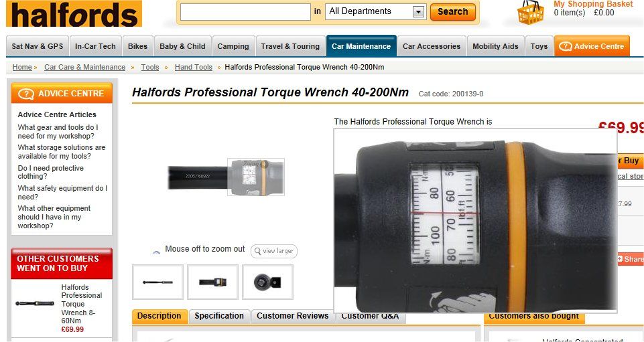Screen dimensions: 644x342
Task: Click the dropdown arrow beside All Departments
Action: pyautogui.click(x=419, y=12)
